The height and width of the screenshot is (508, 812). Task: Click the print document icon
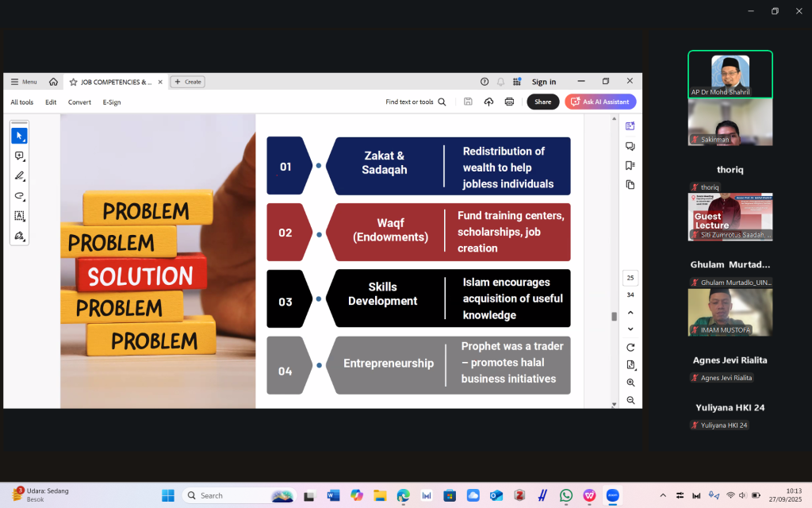pyautogui.click(x=509, y=102)
